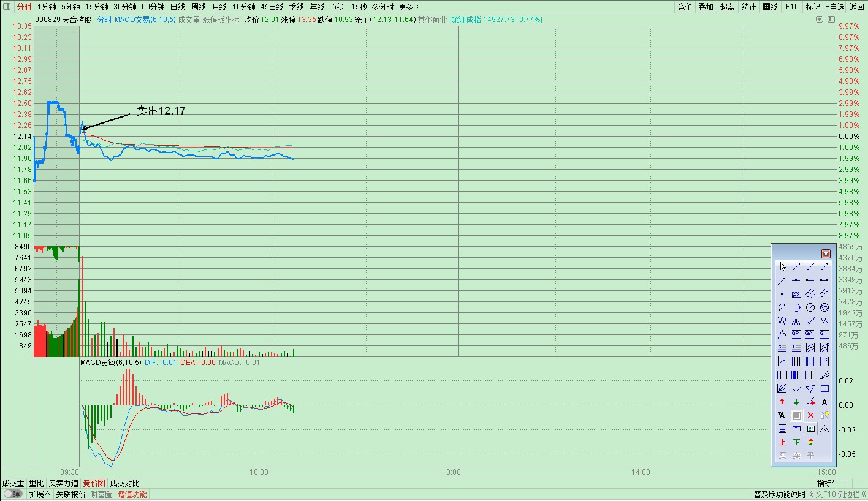The width and height of the screenshot is (868, 501).
Task: Switch to the 量比 bottom tab
Action: 36,484
